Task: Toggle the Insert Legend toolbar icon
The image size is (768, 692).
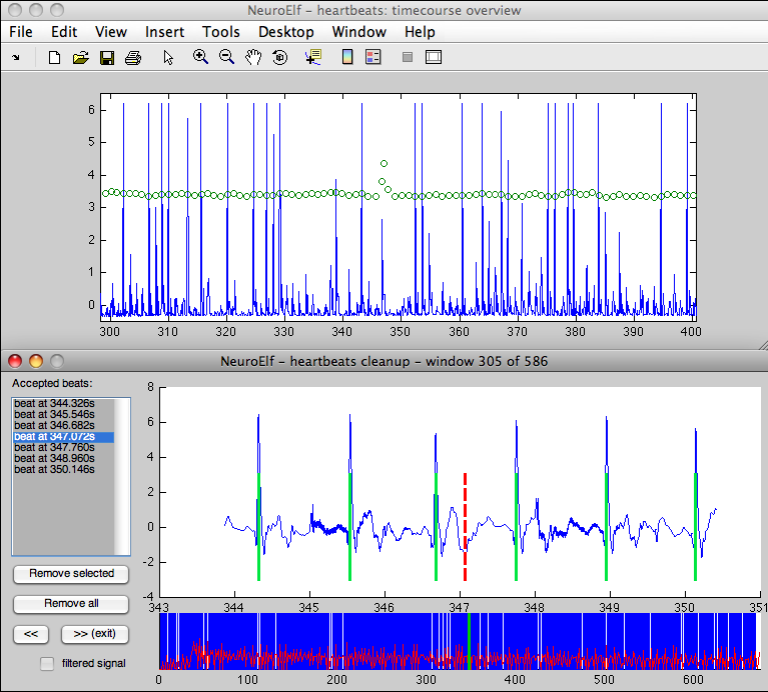Action: [373, 58]
